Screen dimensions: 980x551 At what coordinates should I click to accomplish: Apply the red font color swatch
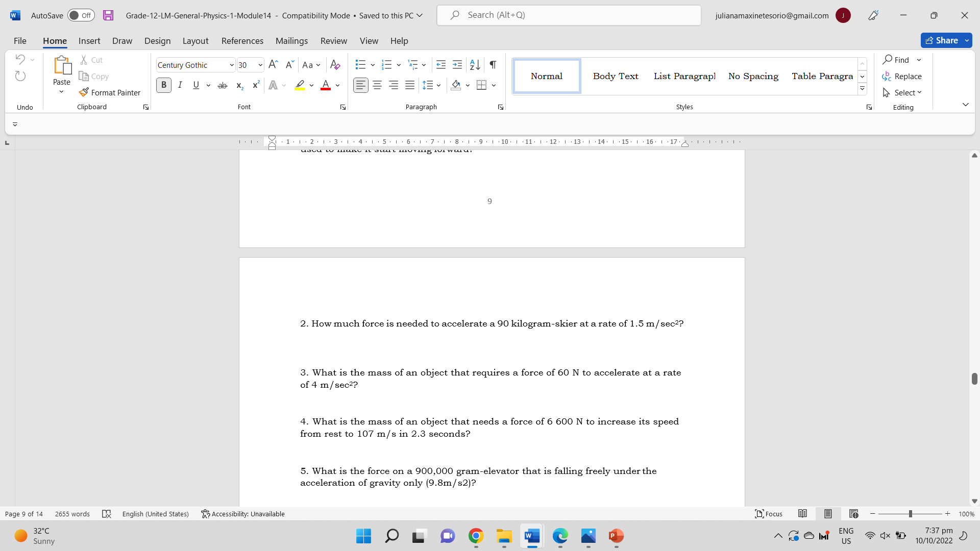[x=326, y=85]
